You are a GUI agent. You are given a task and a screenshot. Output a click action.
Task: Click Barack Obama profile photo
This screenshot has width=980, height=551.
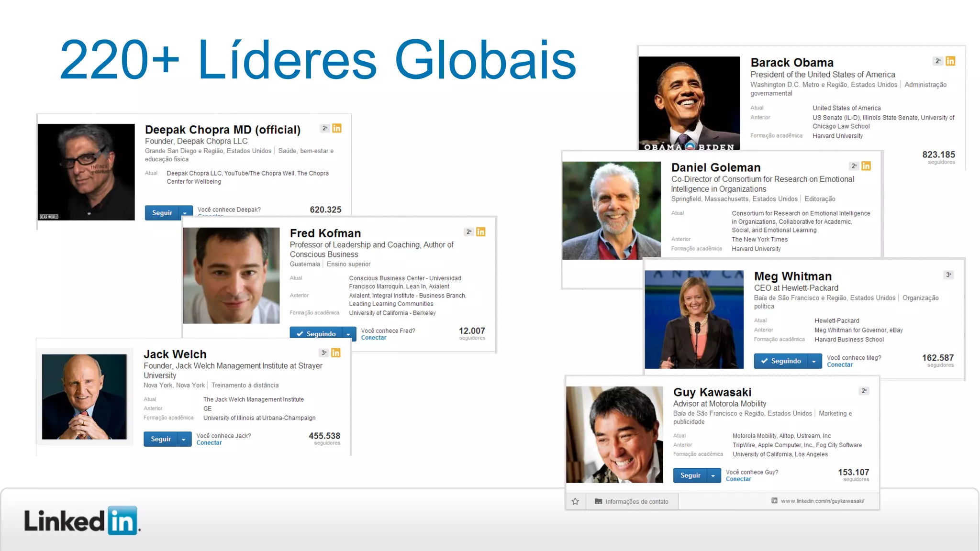coord(689,103)
